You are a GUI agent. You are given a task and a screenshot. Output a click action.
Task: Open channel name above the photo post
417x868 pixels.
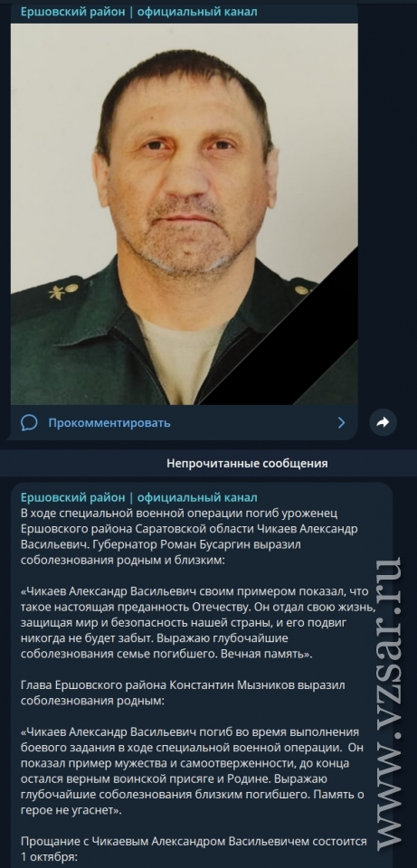point(139,11)
